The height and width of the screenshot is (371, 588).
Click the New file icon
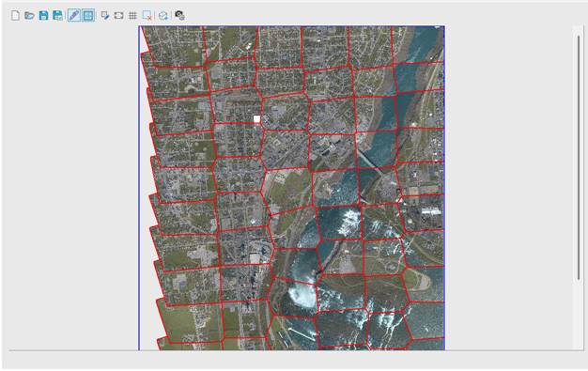click(15, 15)
